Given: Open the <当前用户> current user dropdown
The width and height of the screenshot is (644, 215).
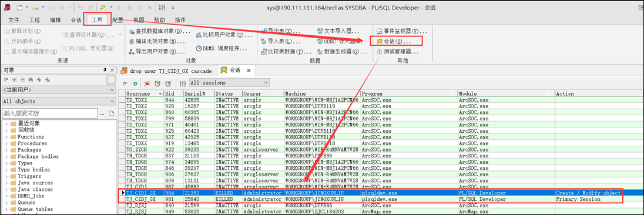Looking at the screenshot, I should [x=59, y=89].
